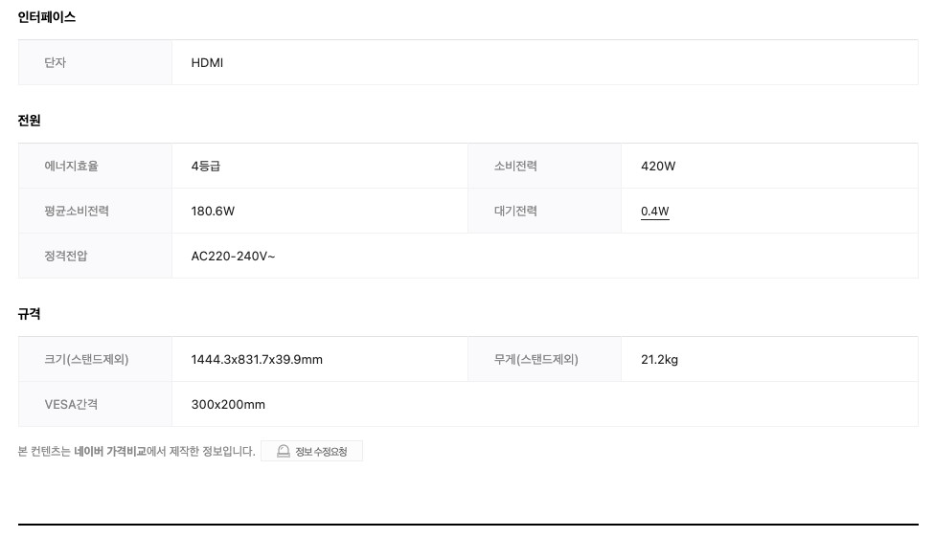Click the 에너지효율 label cell

click(x=95, y=166)
